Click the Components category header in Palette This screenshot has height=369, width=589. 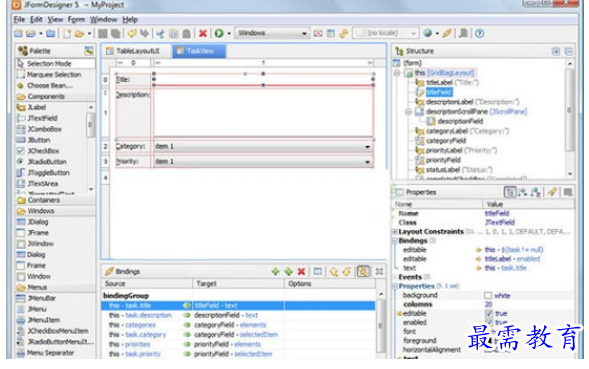55,97
